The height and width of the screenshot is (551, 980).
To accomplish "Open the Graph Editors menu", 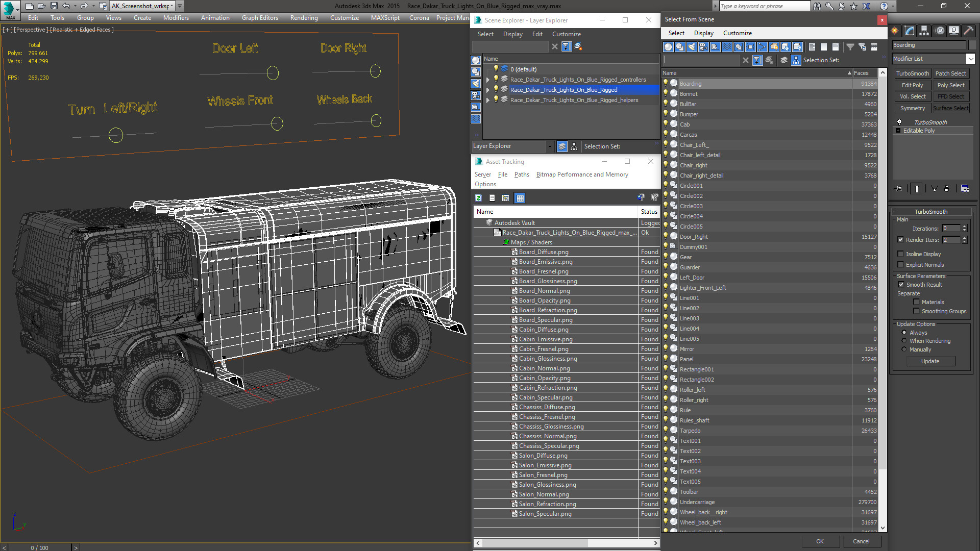I will pos(260,18).
